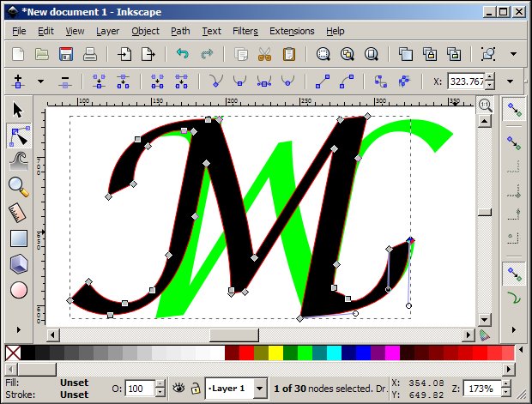
Task: Delete selected nodes minus icon
Action: pyautogui.click(x=65, y=81)
